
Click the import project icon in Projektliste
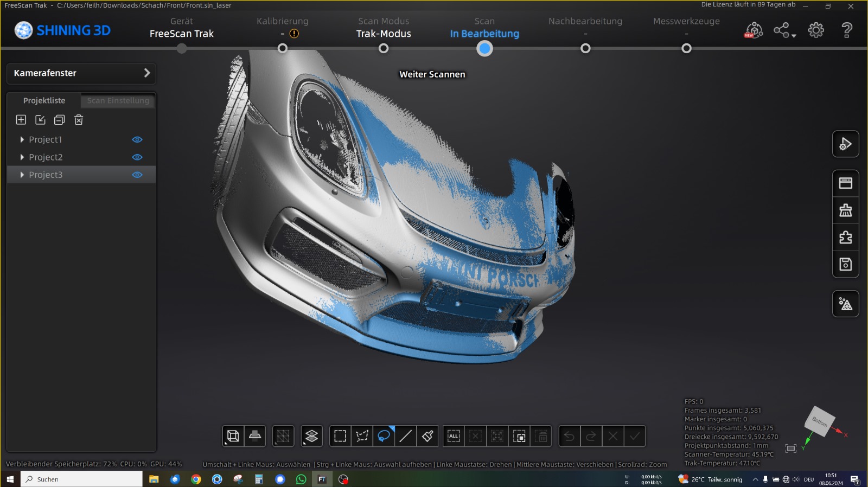point(40,120)
